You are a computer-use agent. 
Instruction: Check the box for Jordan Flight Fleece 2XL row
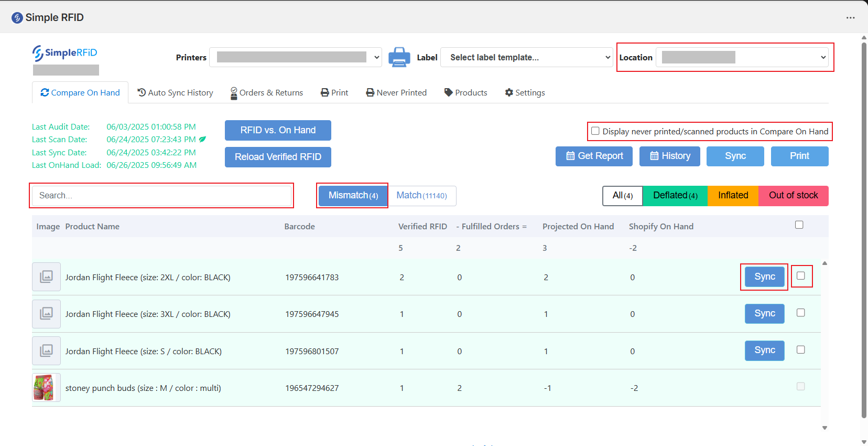point(801,275)
